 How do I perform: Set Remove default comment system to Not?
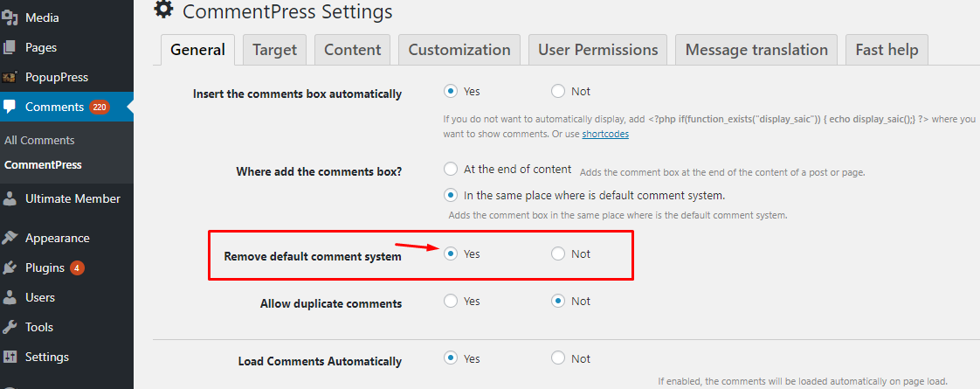click(x=558, y=254)
